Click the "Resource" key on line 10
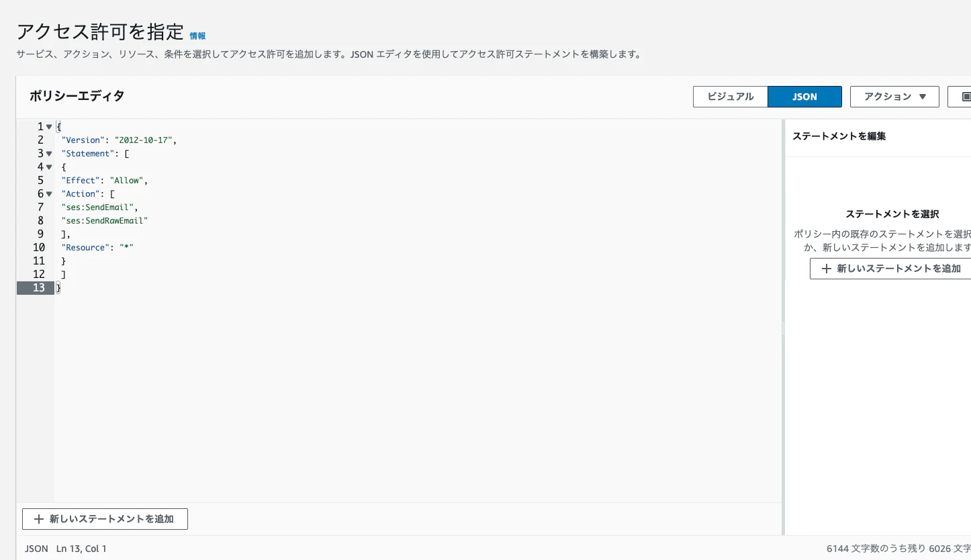Viewport: 971px width, 560px height. 85,248
